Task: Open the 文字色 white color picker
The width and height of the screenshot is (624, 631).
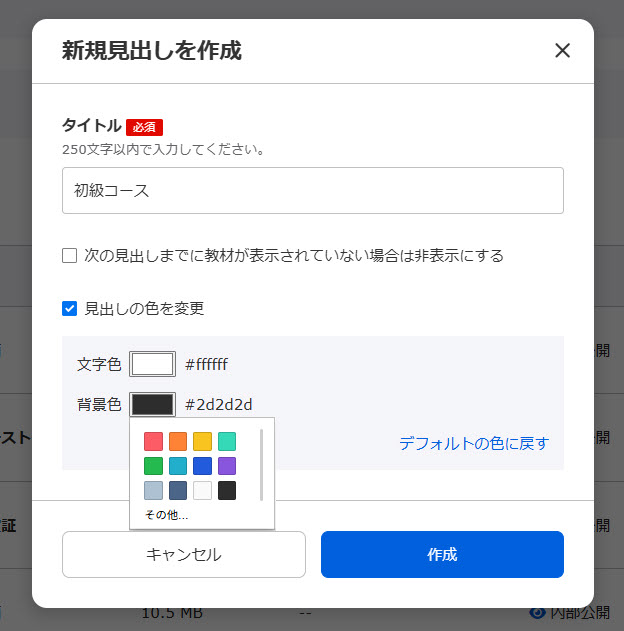Action: coord(152,364)
